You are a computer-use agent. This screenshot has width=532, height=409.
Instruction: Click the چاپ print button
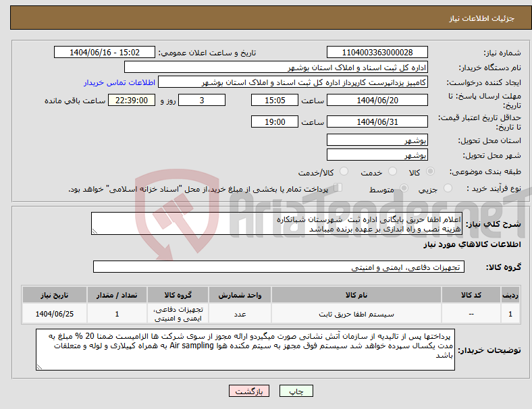point(296,391)
